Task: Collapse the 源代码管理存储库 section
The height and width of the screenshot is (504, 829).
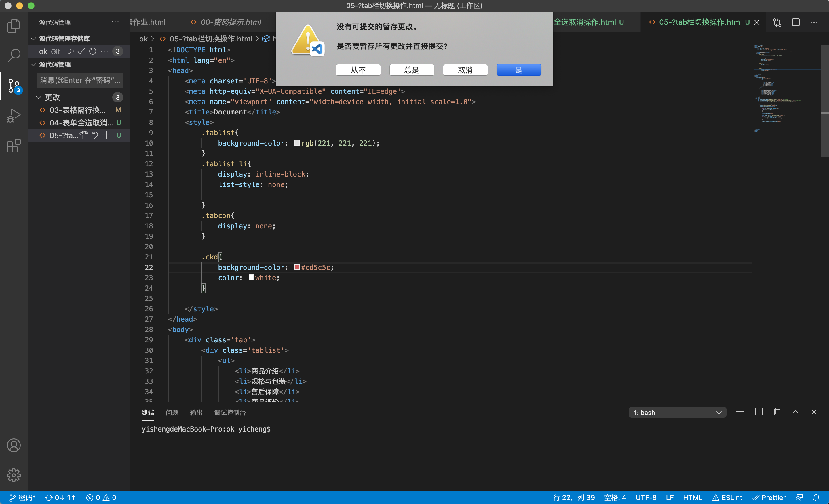Action: coord(33,39)
